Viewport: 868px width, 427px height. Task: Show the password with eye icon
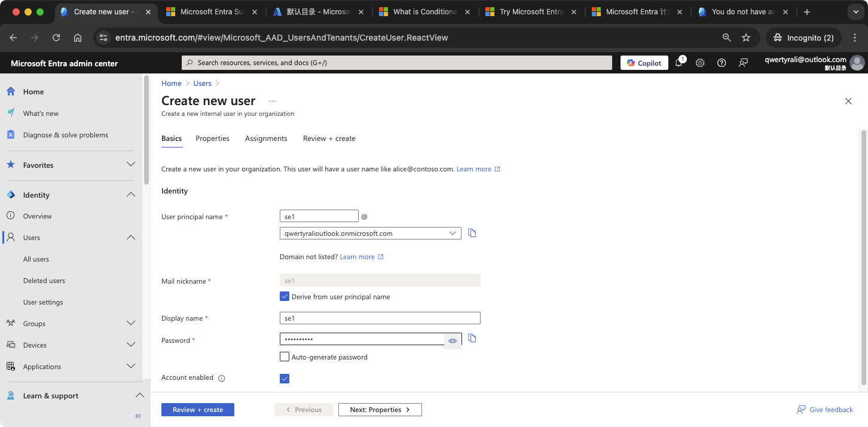point(453,340)
